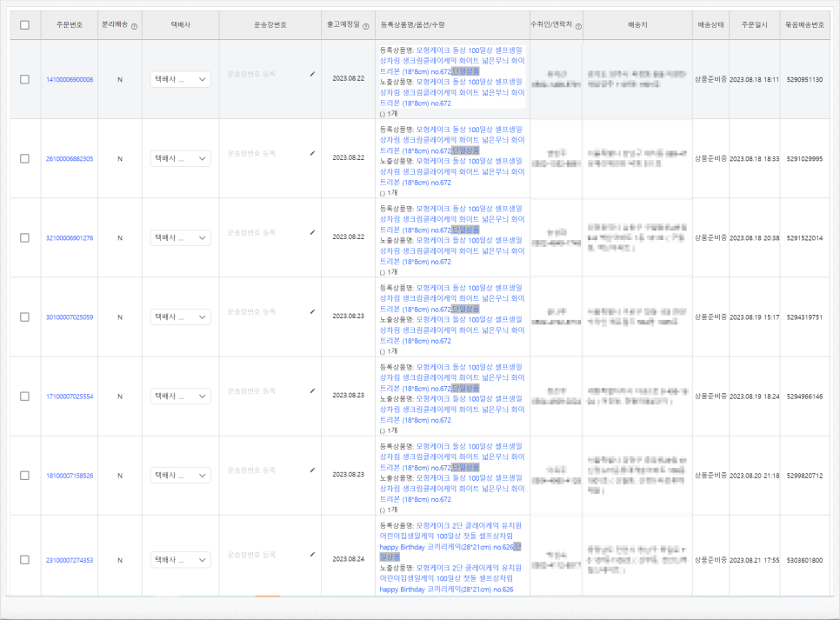Check the row checkbox for order 32100006901276
Image resolution: width=840 pixels, height=620 pixels.
pos(24,238)
